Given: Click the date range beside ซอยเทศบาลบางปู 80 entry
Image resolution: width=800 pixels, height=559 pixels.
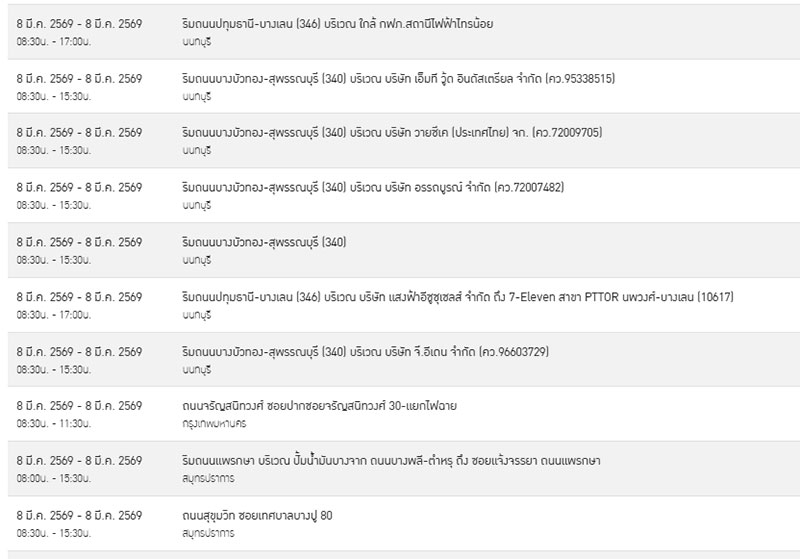Looking at the screenshot, I should [x=79, y=516].
